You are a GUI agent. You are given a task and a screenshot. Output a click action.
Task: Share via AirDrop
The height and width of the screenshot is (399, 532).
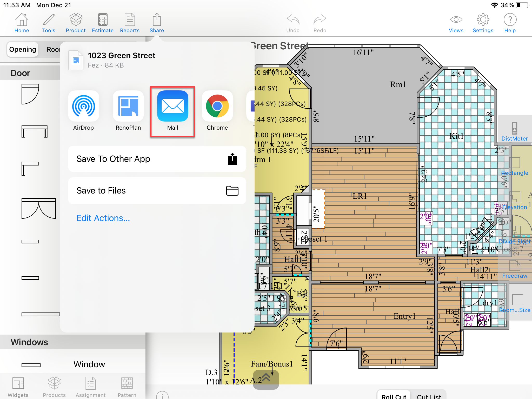(83, 106)
